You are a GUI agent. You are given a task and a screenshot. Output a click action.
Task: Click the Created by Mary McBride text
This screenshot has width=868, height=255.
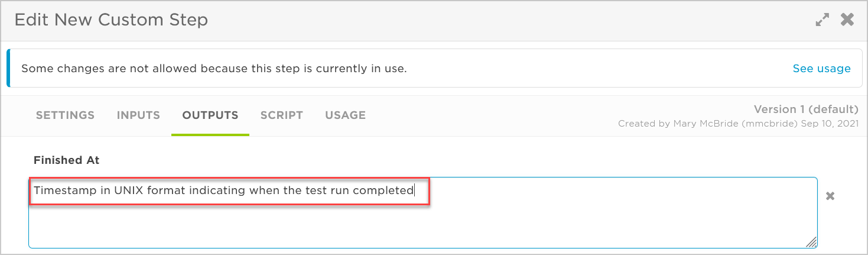pos(738,124)
